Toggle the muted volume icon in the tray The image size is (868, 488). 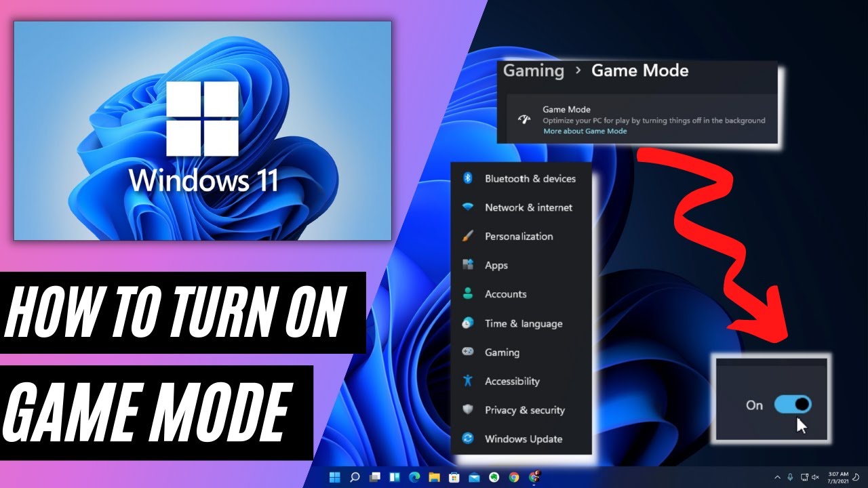coord(815,477)
